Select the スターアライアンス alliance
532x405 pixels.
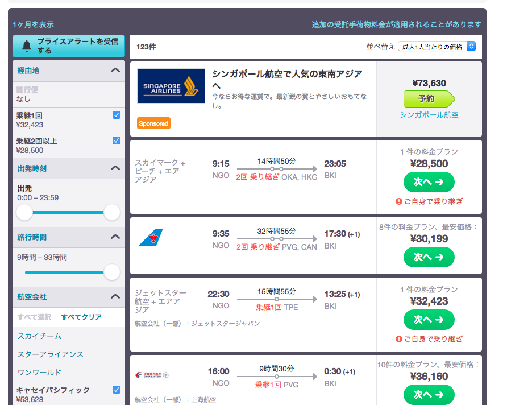(x=51, y=354)
